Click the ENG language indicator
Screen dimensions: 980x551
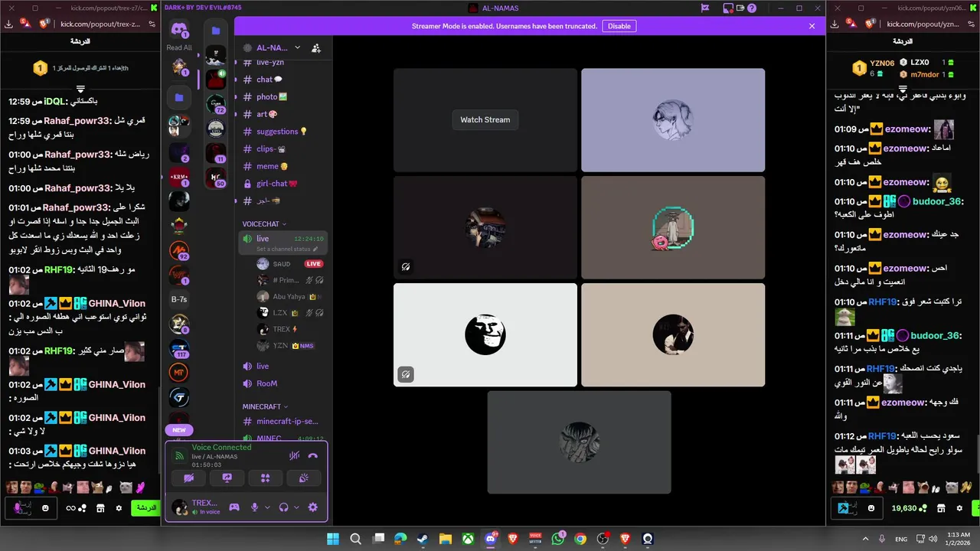pyautogui.click(x=901, y=539)
